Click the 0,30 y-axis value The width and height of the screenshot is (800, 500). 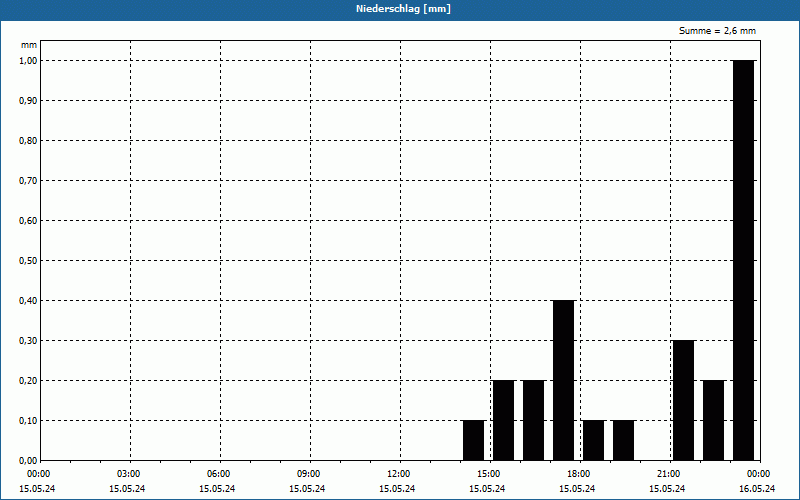click(29, 340)
